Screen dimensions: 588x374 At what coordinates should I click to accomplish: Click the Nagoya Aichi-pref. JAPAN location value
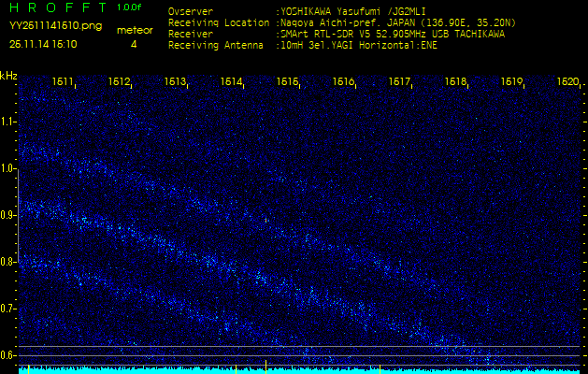(x=398, y=23)
